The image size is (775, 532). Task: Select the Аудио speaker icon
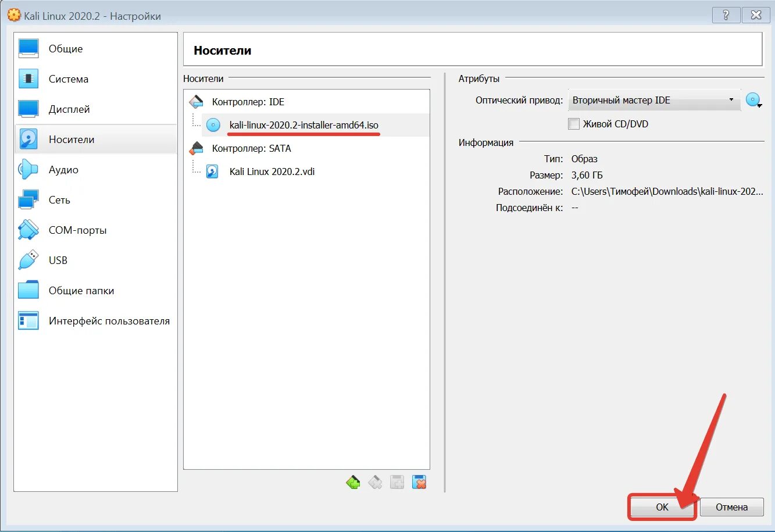(x=28, y=170)
